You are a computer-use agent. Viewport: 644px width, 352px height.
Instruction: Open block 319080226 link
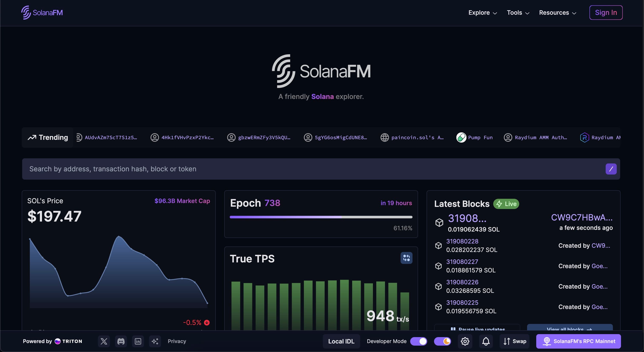[x=462, y=282]
